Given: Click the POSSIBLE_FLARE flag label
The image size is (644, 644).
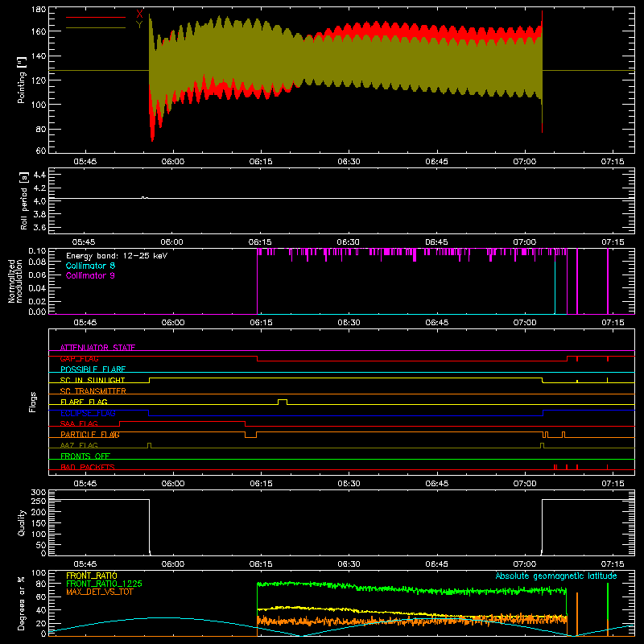Looking at the screenshot, I should 93,369.
